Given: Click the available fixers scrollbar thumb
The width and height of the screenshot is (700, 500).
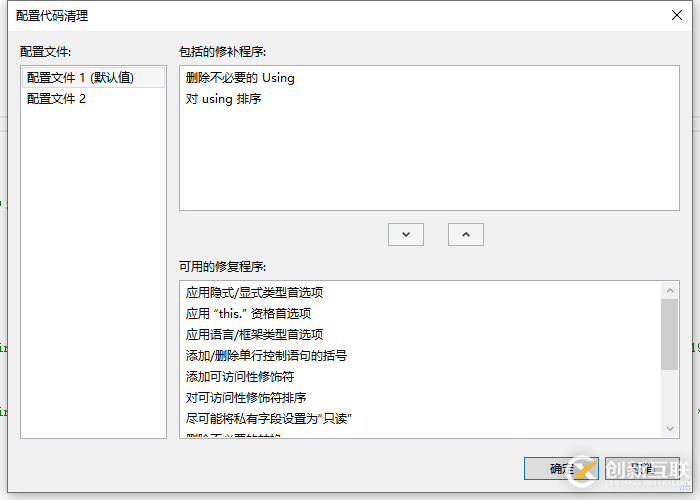Looking at the screenshot, I should point(670,334).
